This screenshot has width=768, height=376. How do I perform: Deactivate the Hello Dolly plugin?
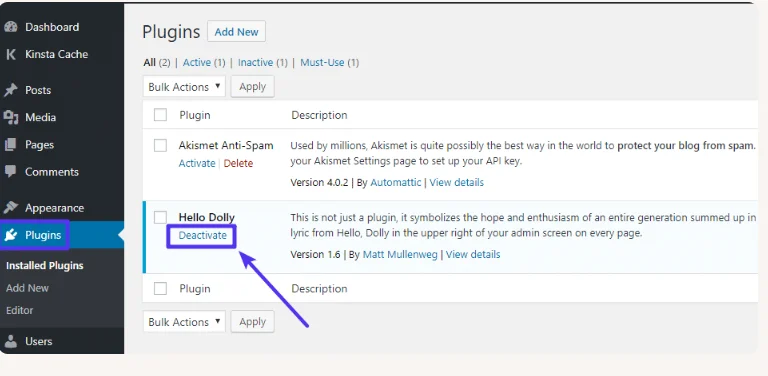pyautogui.click(x=202, y=235)
